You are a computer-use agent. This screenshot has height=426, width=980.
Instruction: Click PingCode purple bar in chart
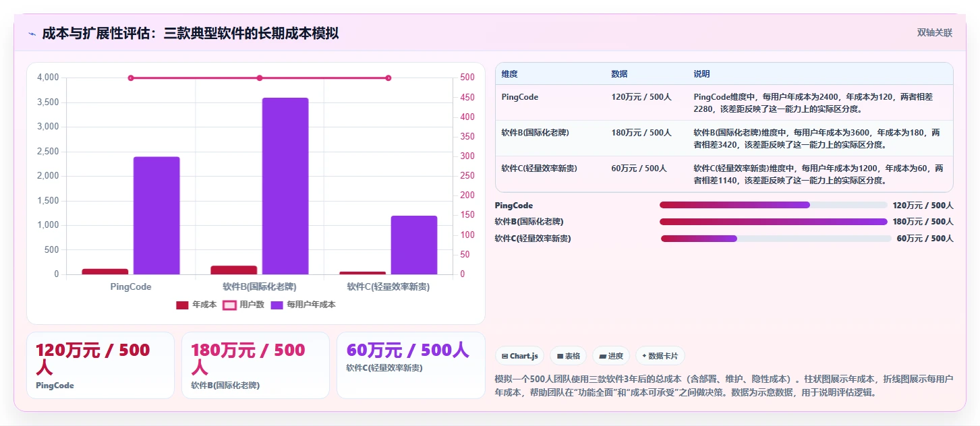pyautogui.click(x=156, y=216)
